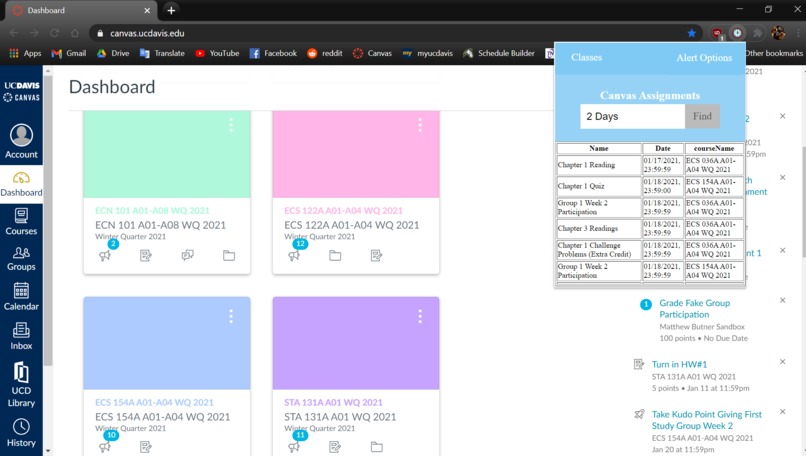Viewport: 806px width, 456px height.
Task: Open the YouTube bookmark
Action: coord(217,53)
